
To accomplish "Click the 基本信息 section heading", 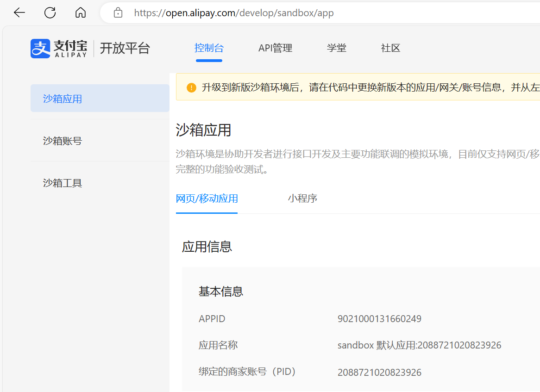I will click(221, 292).
